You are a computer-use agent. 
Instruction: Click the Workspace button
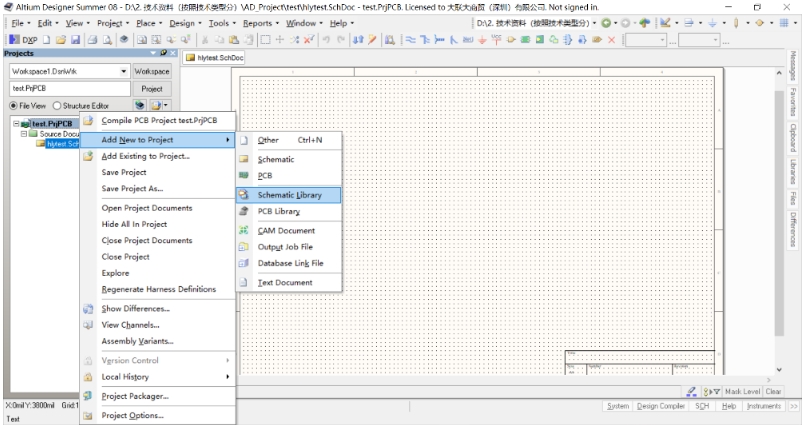[x=152, y=71]
